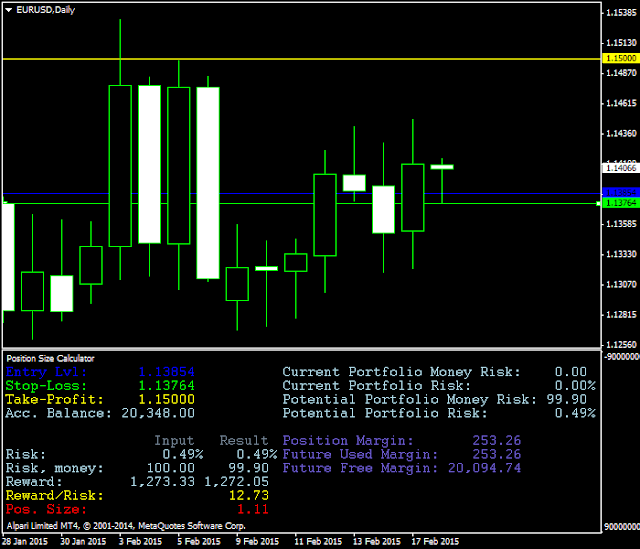
Task: Click the yellow 1.15000 price axis tag
Action: coord(620,58)
